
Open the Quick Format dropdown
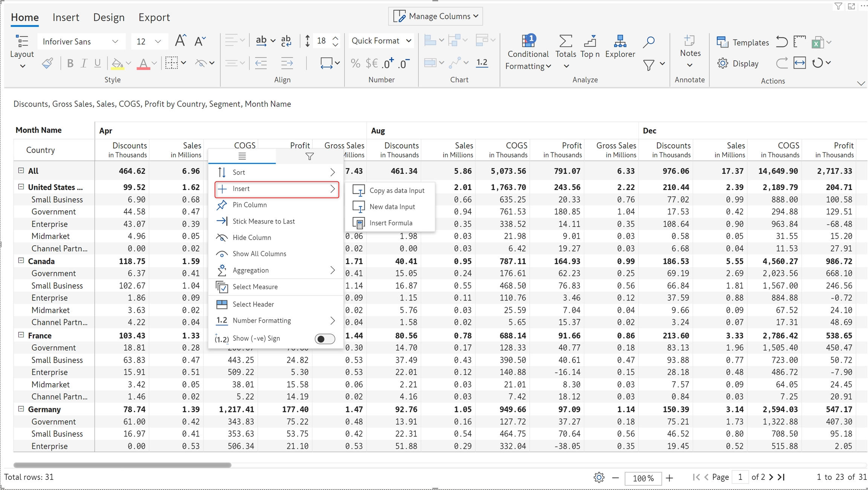[x=381, y=41]
